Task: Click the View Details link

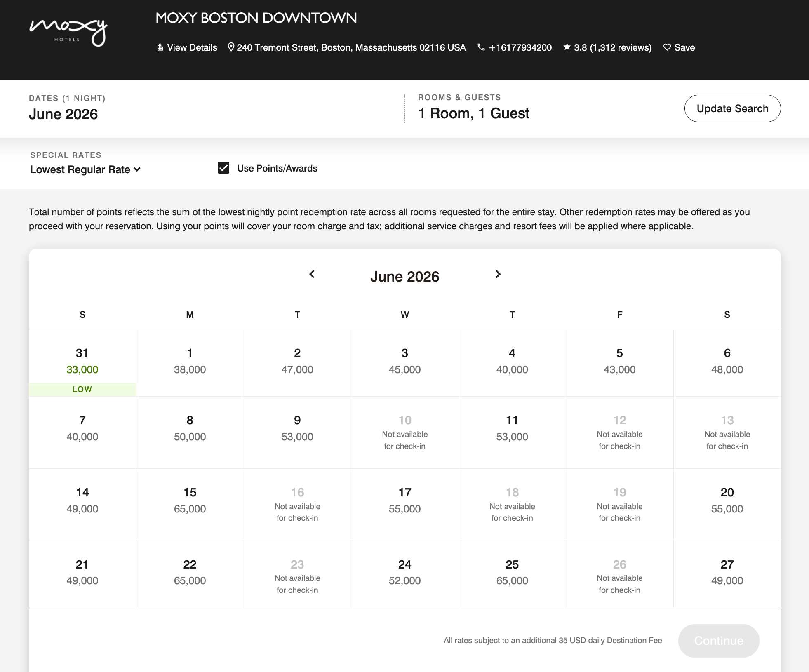Action: (191, 47)
